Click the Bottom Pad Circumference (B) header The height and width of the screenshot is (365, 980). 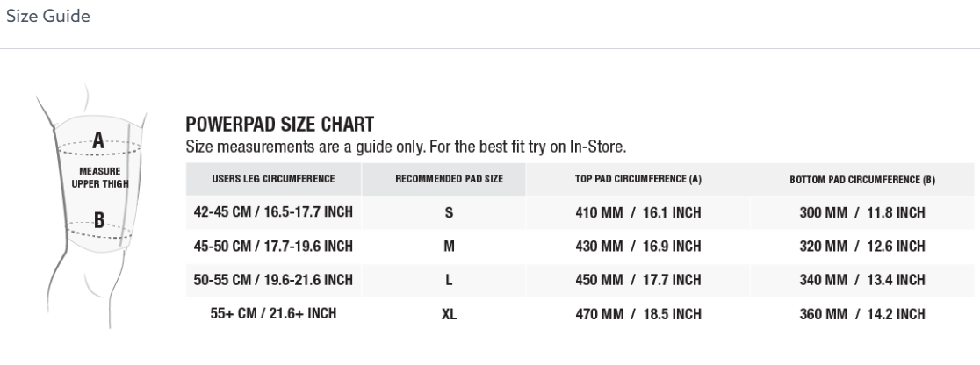coord(861,179)
